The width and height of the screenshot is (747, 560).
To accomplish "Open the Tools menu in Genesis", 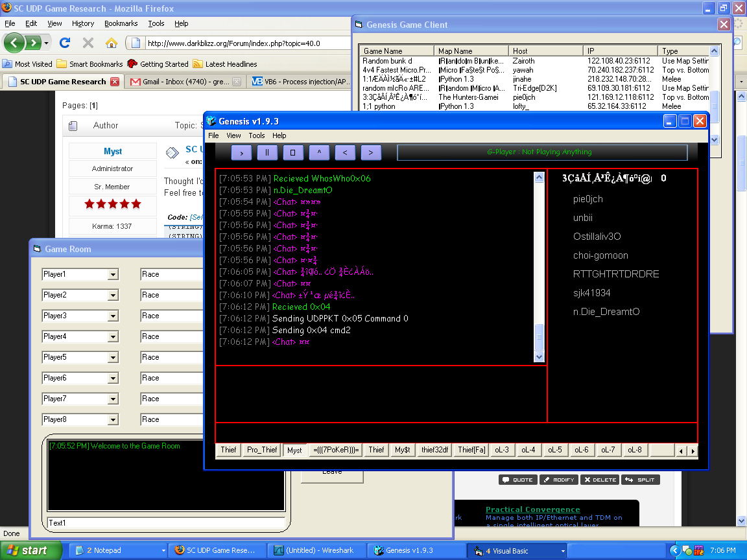I will tap(257, 135).
